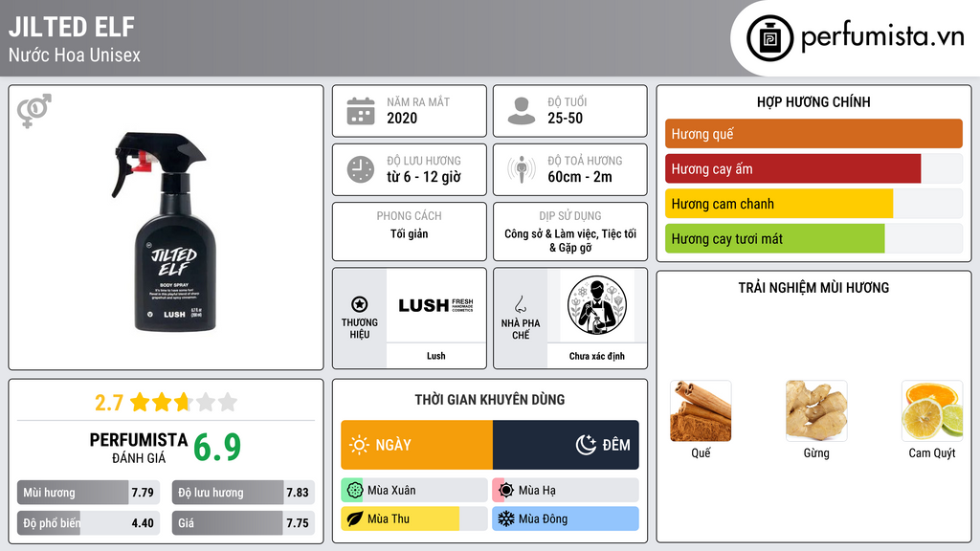980x551 pixels.
Task: Click the star rating row
Action: point(184,402)
